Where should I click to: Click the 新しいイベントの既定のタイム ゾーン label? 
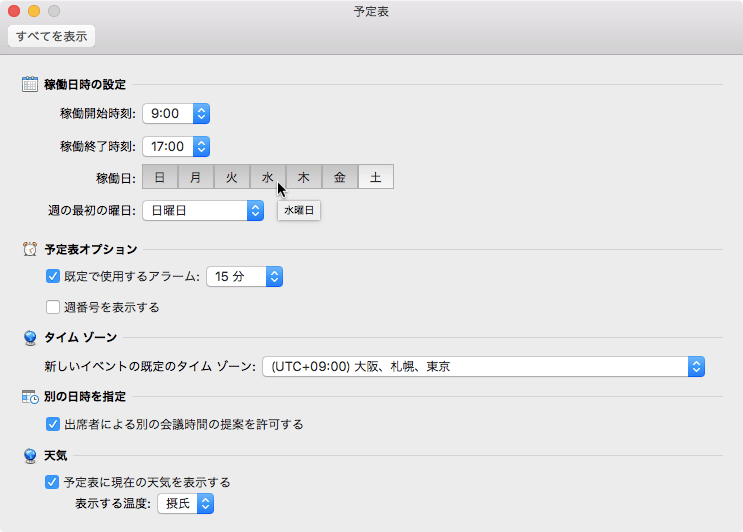[x=150, y=367]
